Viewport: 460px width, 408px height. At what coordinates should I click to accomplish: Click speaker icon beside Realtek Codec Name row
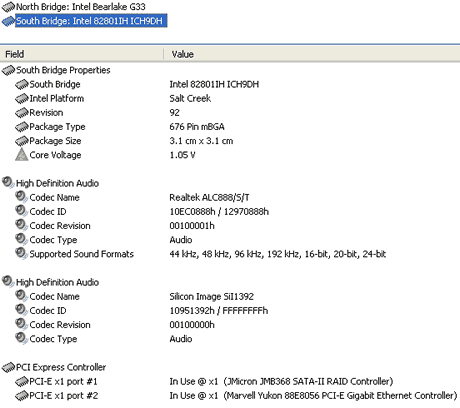[x=21, y=197]
